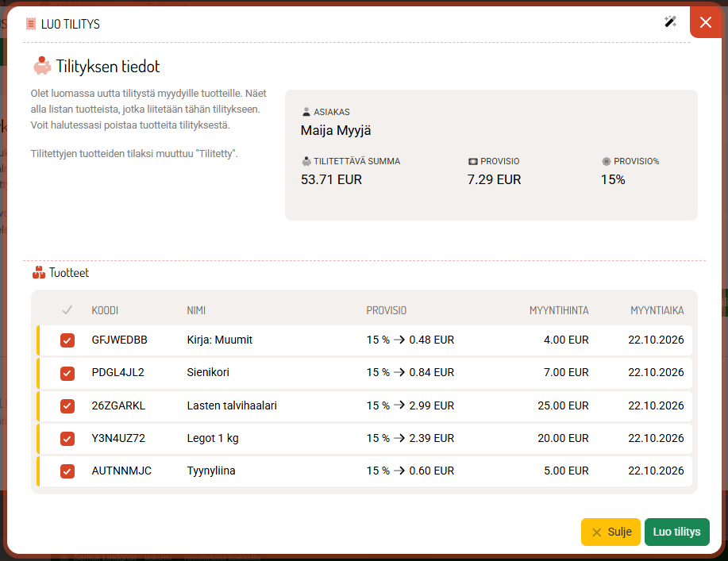Click the Lasten talvihaalari product name
Viewport: 728px width, 561px height.
232,405
